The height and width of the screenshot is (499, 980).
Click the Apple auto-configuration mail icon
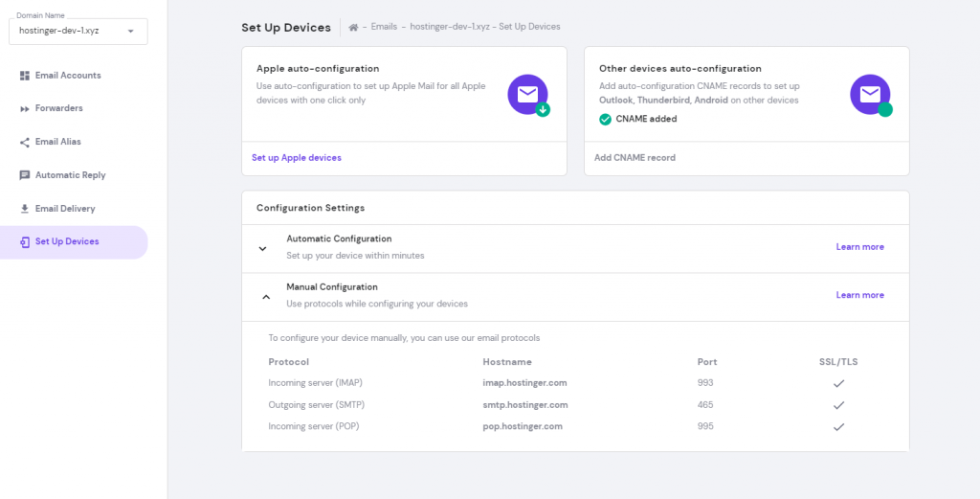527,94
